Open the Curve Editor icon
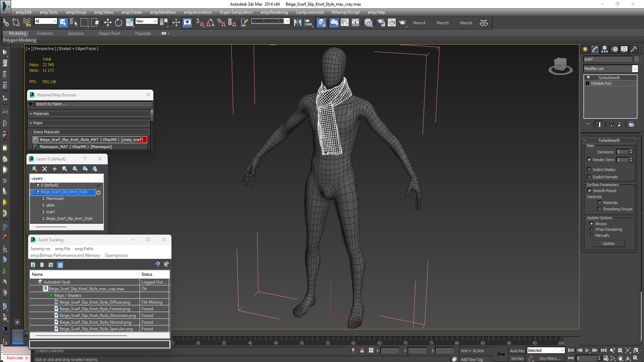Image resolution: width=644 pixels, height=362 pixels. [x=345, y=22]
